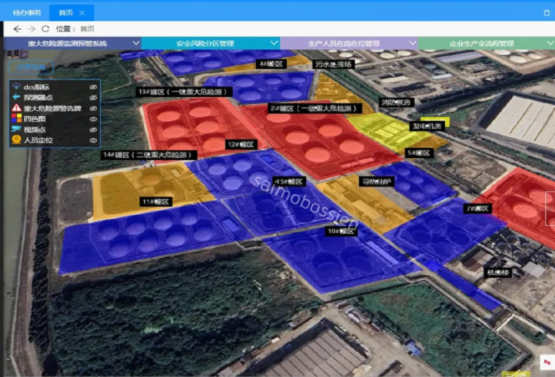Click the dcs指标 wifi-style legend icon
Viewport: 555px width, 377px height.
(16, 87)
